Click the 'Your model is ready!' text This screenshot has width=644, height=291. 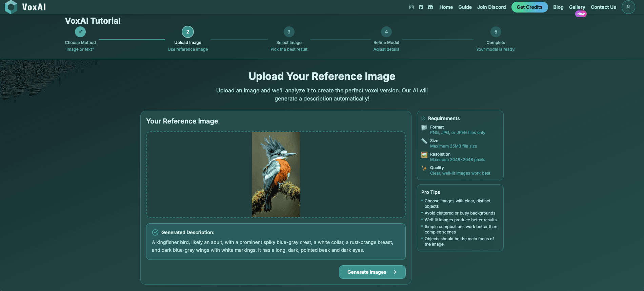coord(496,49)
